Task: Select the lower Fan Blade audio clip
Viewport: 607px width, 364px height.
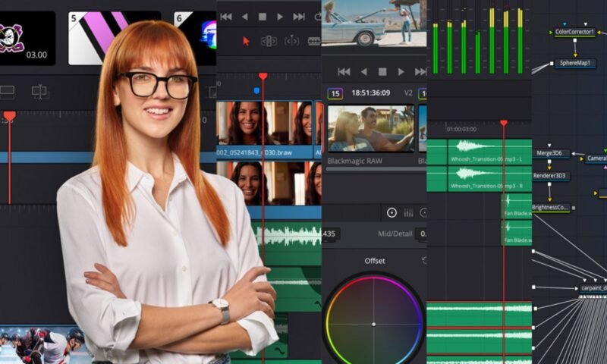Action: (x=517, y=233)
